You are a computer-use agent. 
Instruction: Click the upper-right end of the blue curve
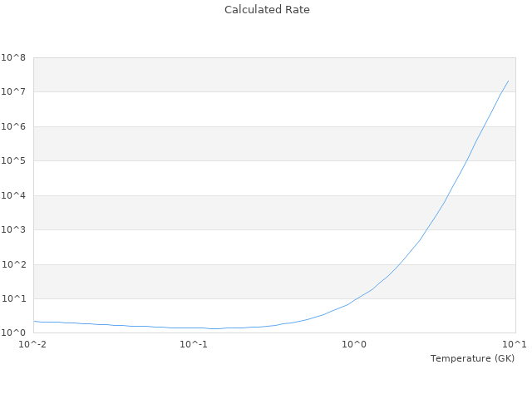(508, 81)
